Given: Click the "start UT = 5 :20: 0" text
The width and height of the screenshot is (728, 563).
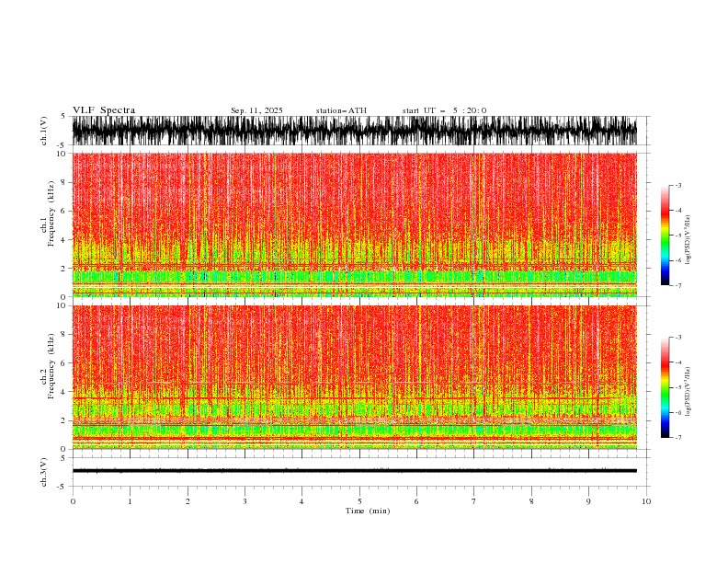Looking at the screenshot, I should [444, 110].
